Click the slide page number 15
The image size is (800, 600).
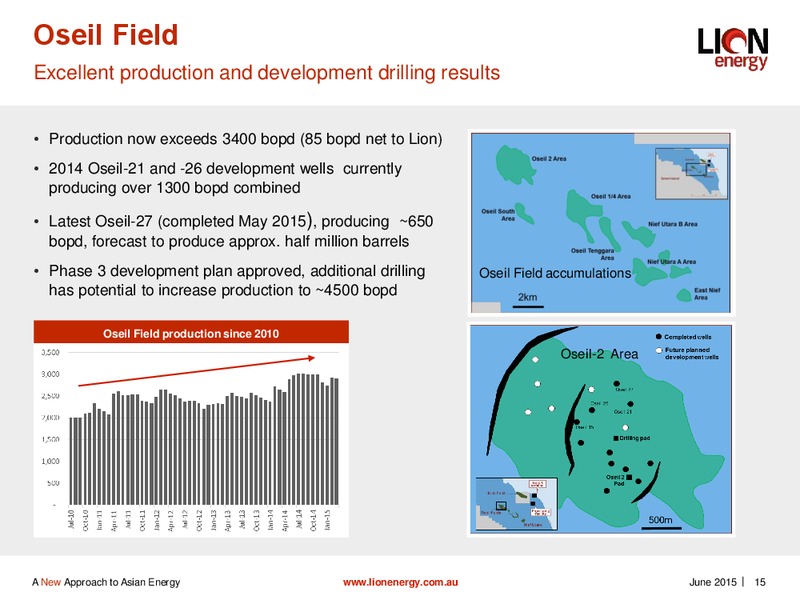tap(760, 582)
